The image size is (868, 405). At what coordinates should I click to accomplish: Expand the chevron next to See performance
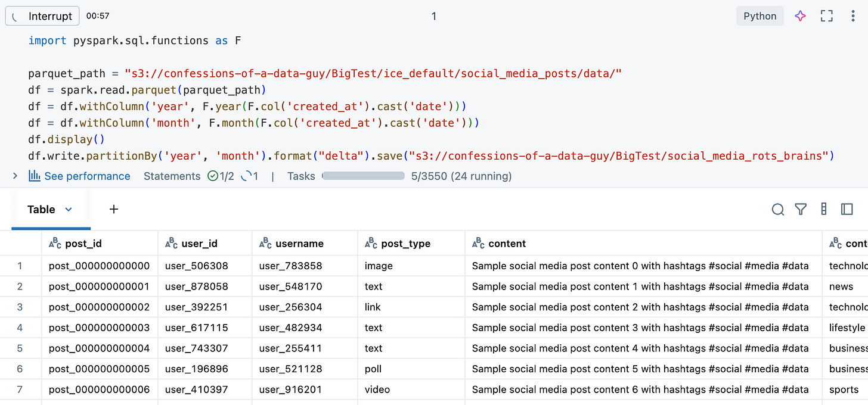pos(14,176)
